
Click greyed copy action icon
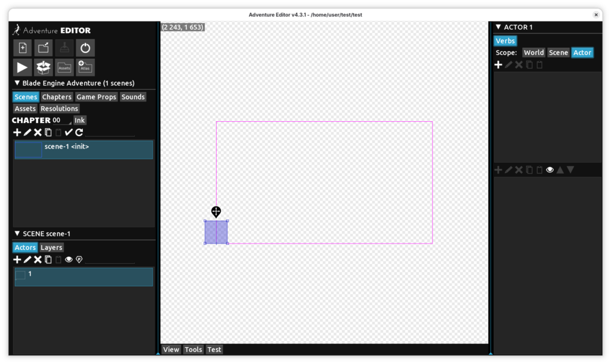click(529, 170)
